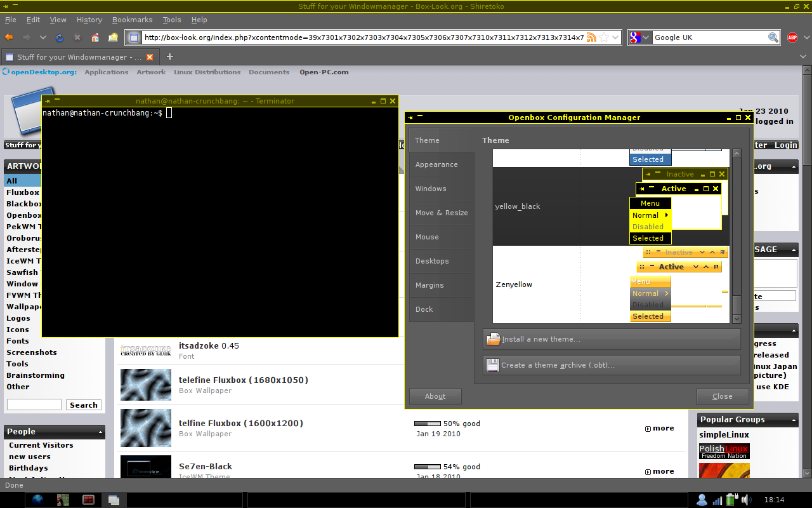Screen dimensions: 812x508
Task: Click the red terminal icon in taskbar
Action: (88, 500)
